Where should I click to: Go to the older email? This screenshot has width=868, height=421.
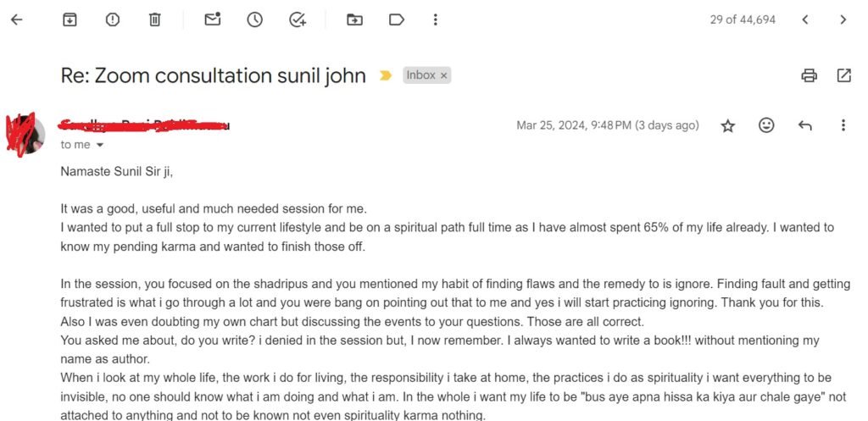(843, 19)
